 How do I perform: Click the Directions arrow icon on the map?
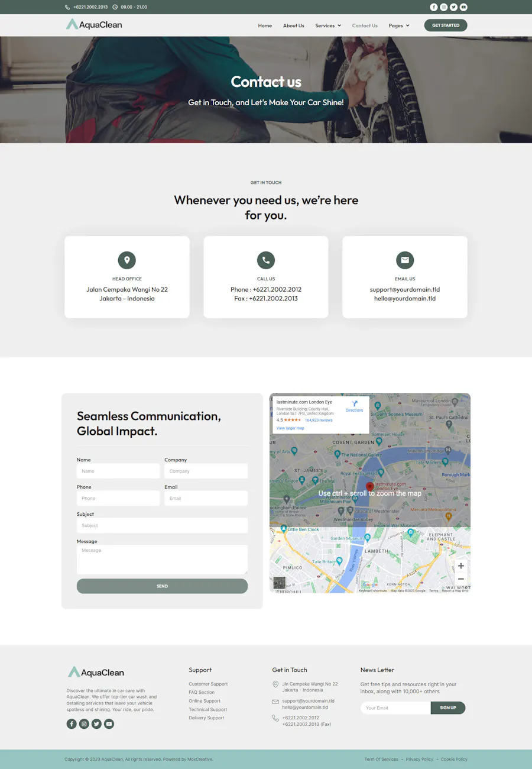tap(355, 403)
